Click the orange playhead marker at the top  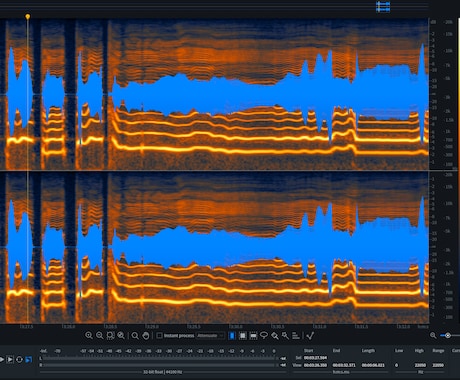pyautogui.click(x=28, y=16)
